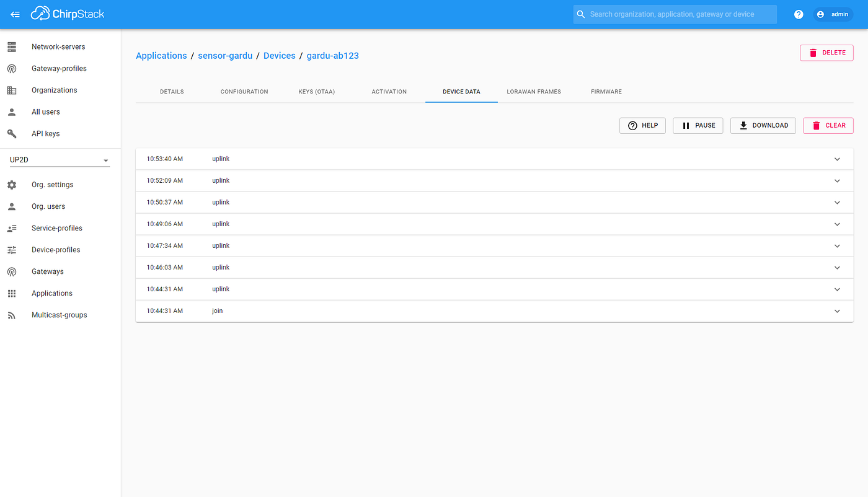Pause the live device data stream
Image resolution: width=868 pixels, height=497 pixels.
point(697,125)
